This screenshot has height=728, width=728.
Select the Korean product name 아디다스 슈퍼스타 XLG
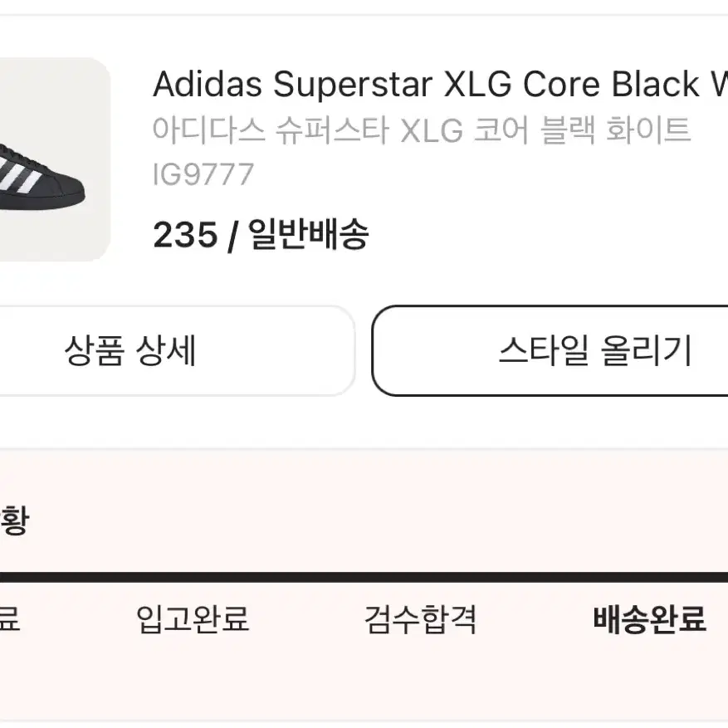308,130
